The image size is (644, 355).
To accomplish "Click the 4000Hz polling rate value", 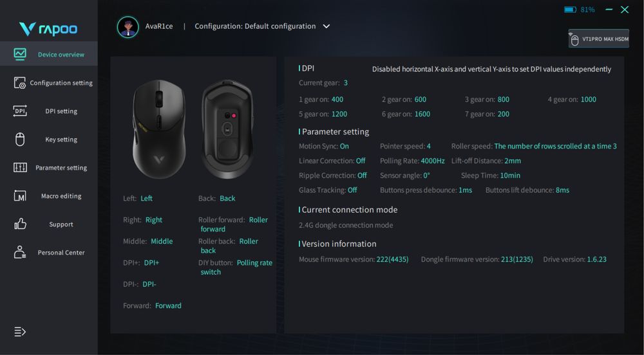I will point(433,161).
